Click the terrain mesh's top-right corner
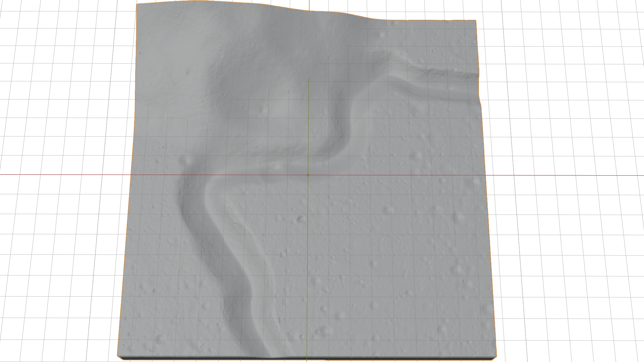Image resolution: width=644 pixels, height=362 pixels. click(x=476, y=20)
